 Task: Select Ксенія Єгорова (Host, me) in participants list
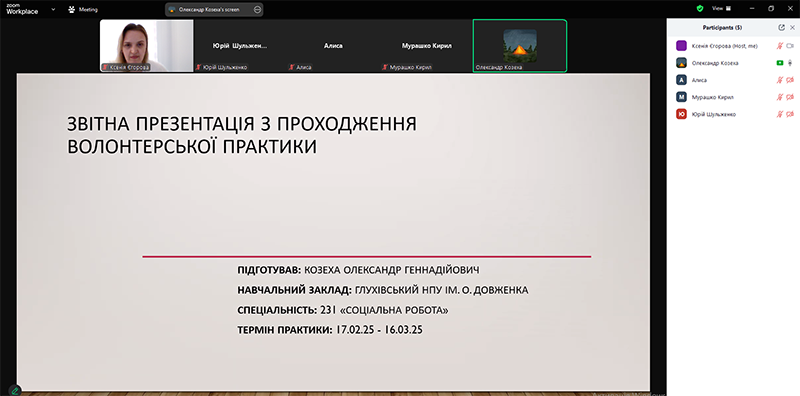(733, 46)
